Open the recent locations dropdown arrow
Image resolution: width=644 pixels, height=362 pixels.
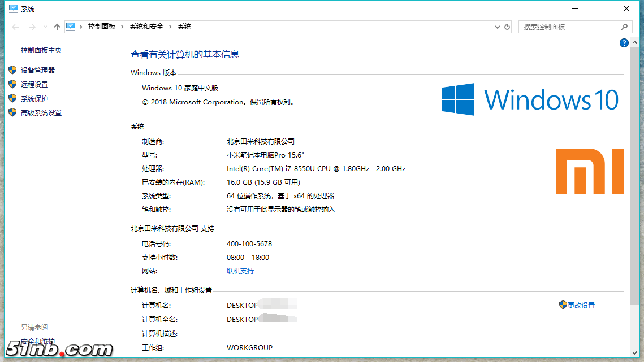click(x=45, y=27)
